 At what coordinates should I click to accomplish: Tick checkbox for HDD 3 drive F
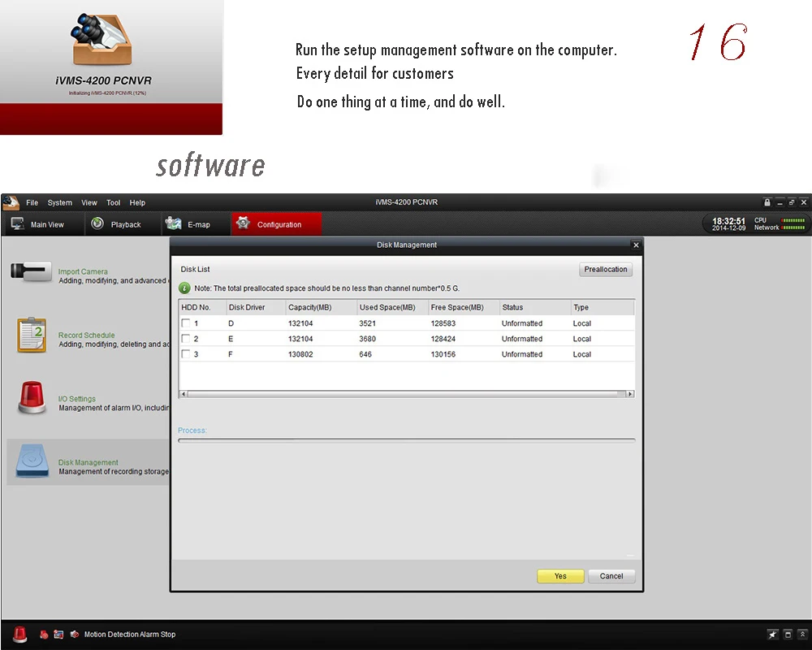pyautogui.click(x=185, y=354)
